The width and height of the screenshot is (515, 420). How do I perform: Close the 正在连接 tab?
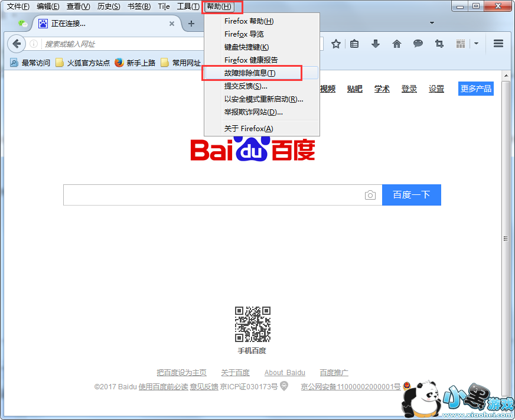pyautogui.click(x=171, y=24)
